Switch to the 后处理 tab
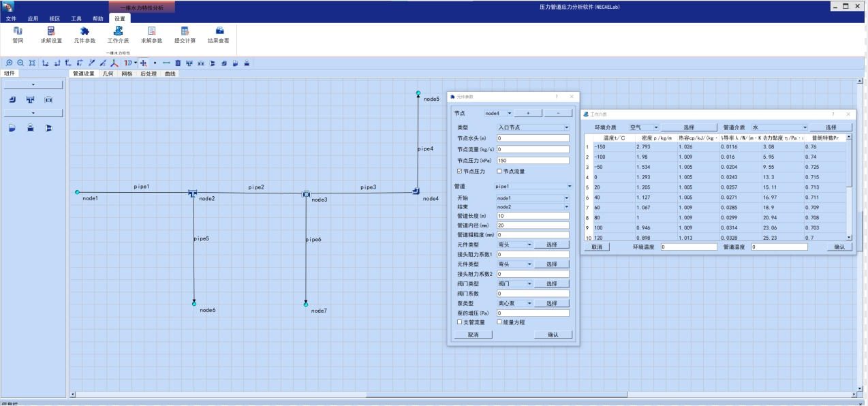 (149, 74)
